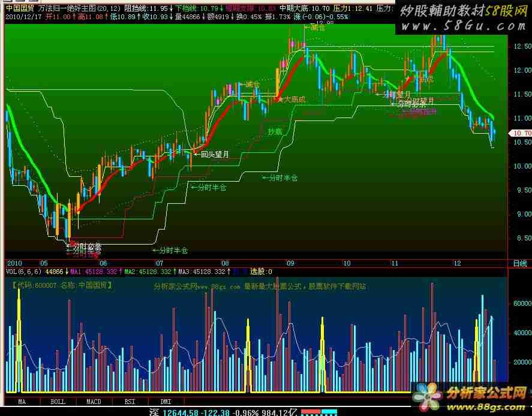Select the 中期大底:10.70 readout
This screenshot has height=416, width=532.
304,8
